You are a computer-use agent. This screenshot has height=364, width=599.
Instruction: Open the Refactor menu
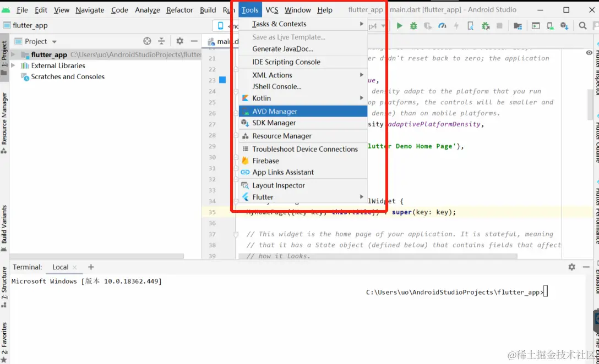179,10
